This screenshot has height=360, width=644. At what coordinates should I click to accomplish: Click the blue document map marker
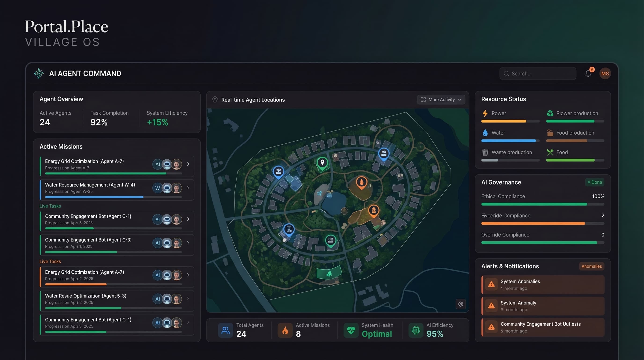289,229
